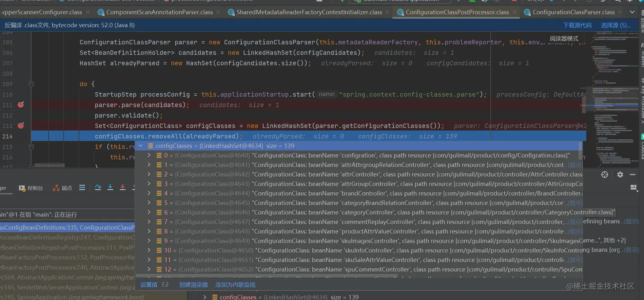Expand element 10 'skuInfoController'
This screenshot has width=644, height=300.
tap(149, 250)
